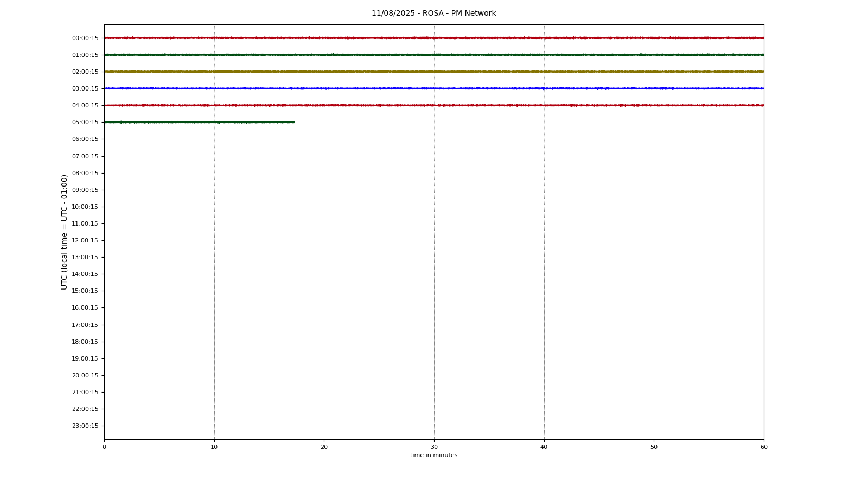
Task: Click the 18:00:15 axis label
Action: 85,342
